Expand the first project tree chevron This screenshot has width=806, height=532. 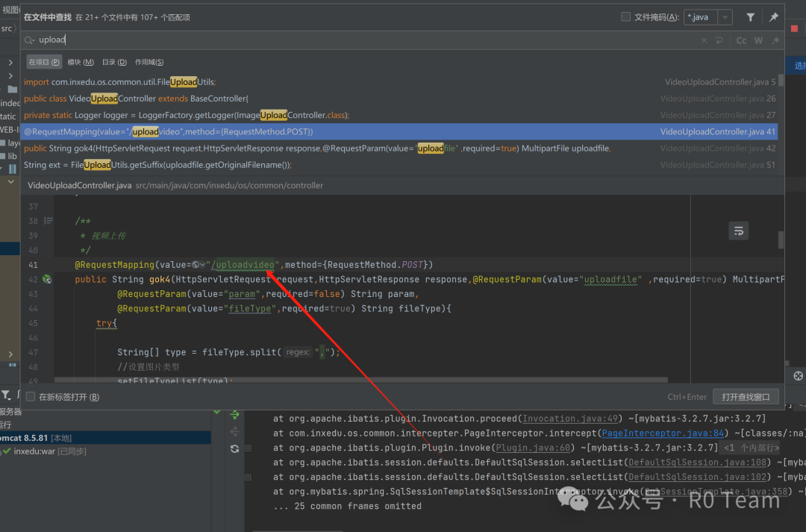click(10, 62)
